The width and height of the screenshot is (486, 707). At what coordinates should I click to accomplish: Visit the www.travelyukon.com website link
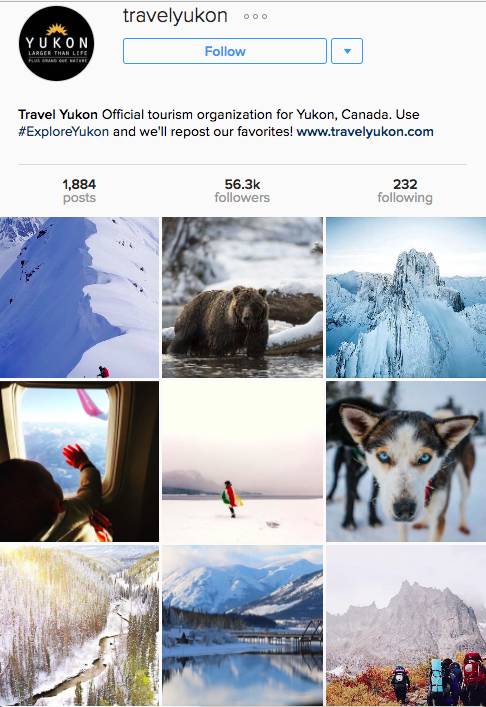[x=365, y=132]
